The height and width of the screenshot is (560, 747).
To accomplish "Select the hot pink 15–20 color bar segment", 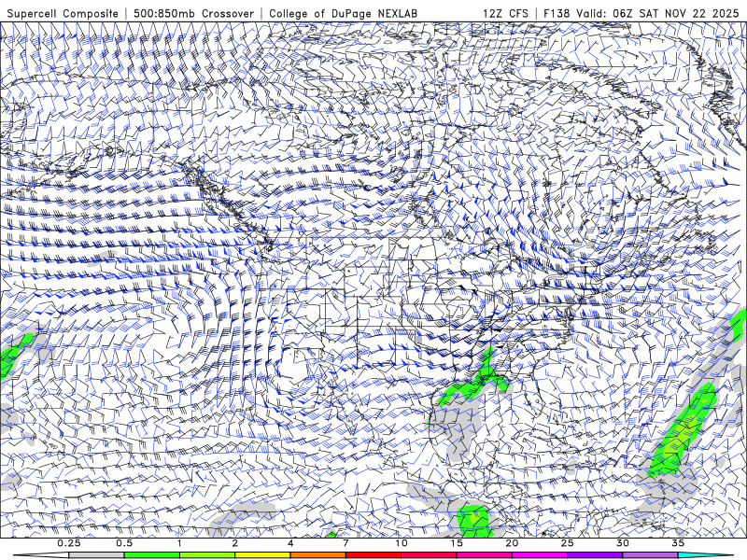I will 484,555.
